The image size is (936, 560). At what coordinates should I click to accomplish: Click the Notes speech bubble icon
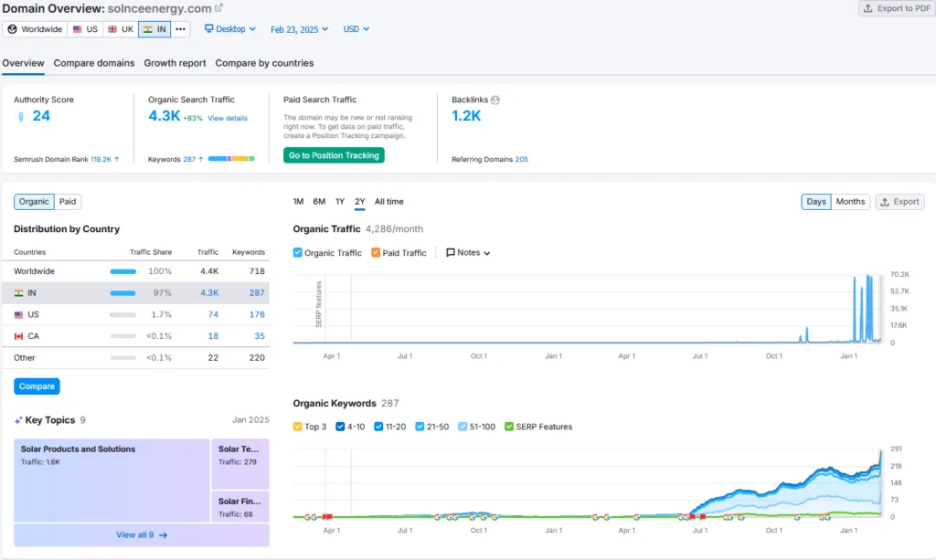click(451, 253)
